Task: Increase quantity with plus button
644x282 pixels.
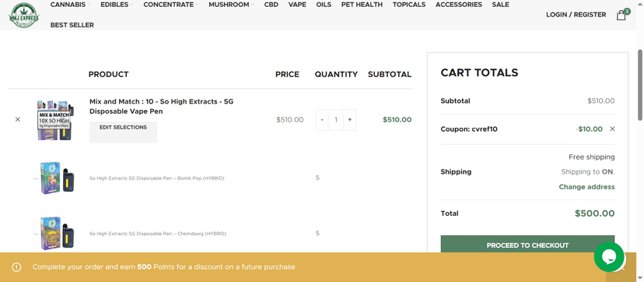Action: (349, 120)
